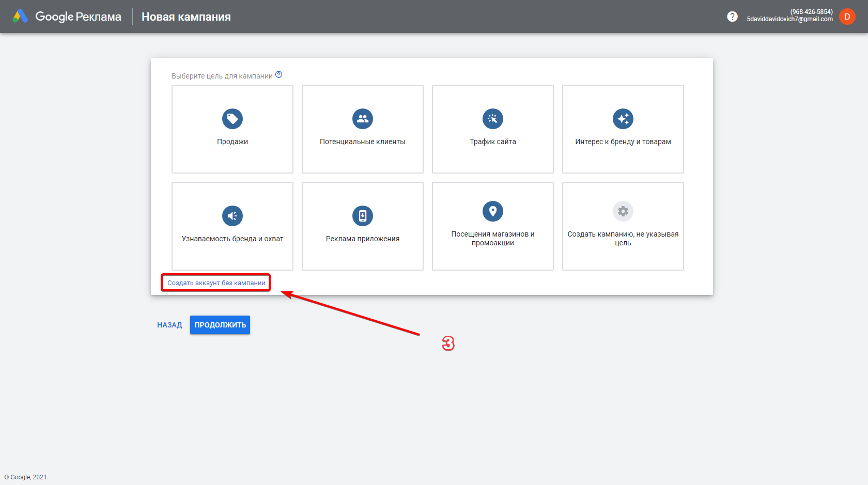Viewport: 868px width, 485px height.
Task: Click the Выберите цель для кампании heading
Action: pos(222,76)
